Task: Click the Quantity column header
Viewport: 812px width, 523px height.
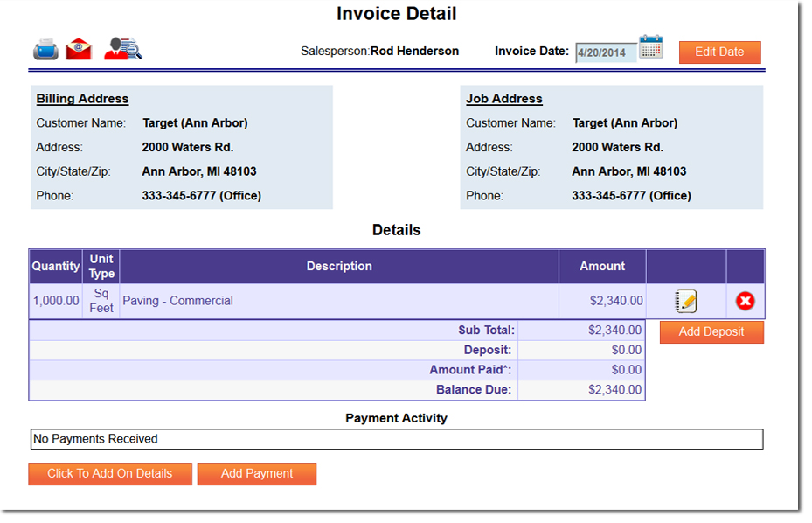Action: (x=56, y=267)
